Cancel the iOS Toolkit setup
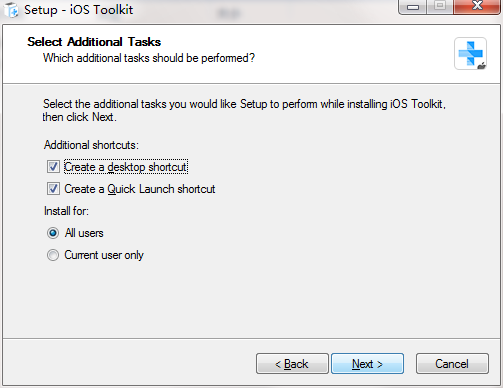This screenshot has height=388, width=503. [452, 364]
